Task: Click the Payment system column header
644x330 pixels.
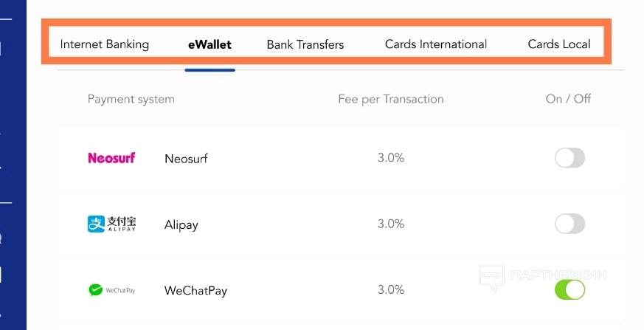Action: (131, 100)
